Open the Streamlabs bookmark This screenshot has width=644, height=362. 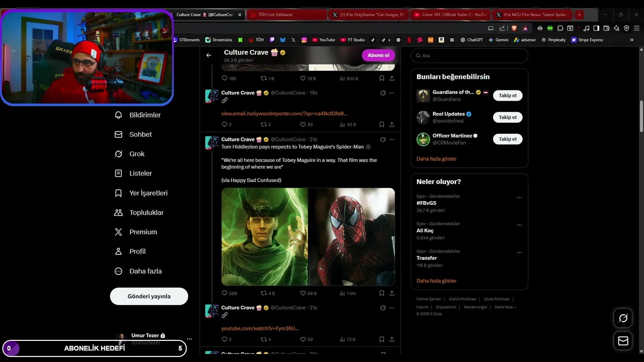[219, 40]
